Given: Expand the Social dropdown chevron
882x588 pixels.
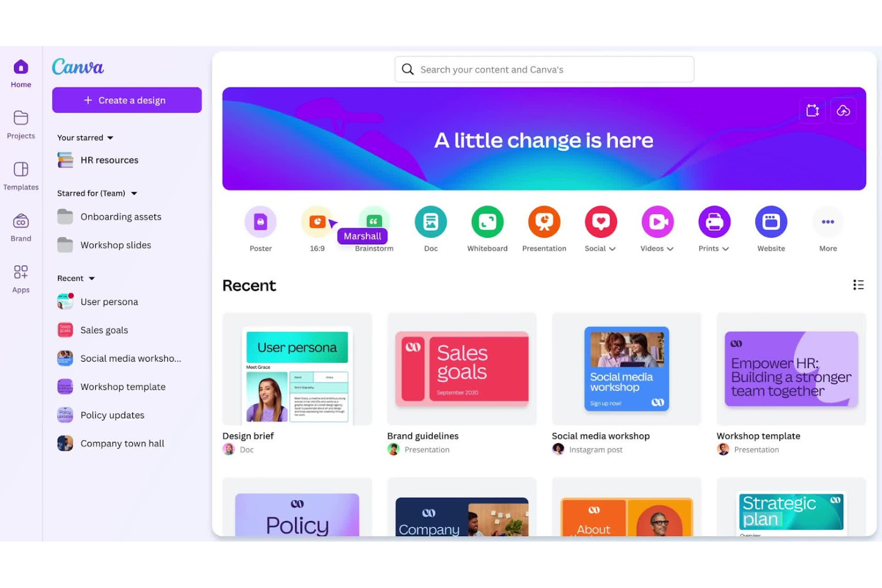Looking at the screenshot, I should pos(612,248).
